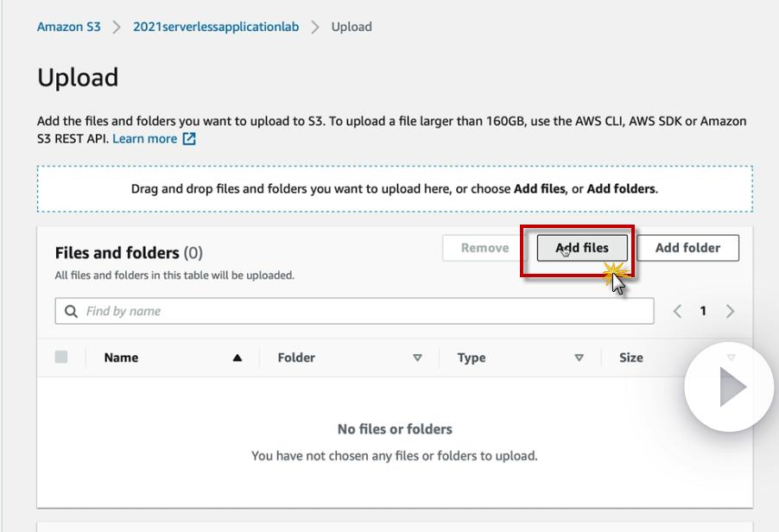Image resolution: width=779 pixels, height=532 pixels.
Task: Click the external link icon beside Learn more
Action: click(x=189, y=139)
